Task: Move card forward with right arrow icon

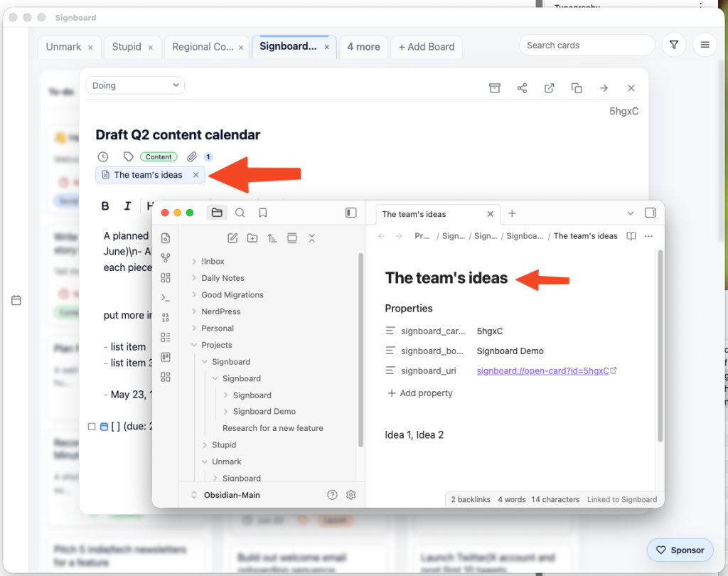Action: (x=604, y=87)
